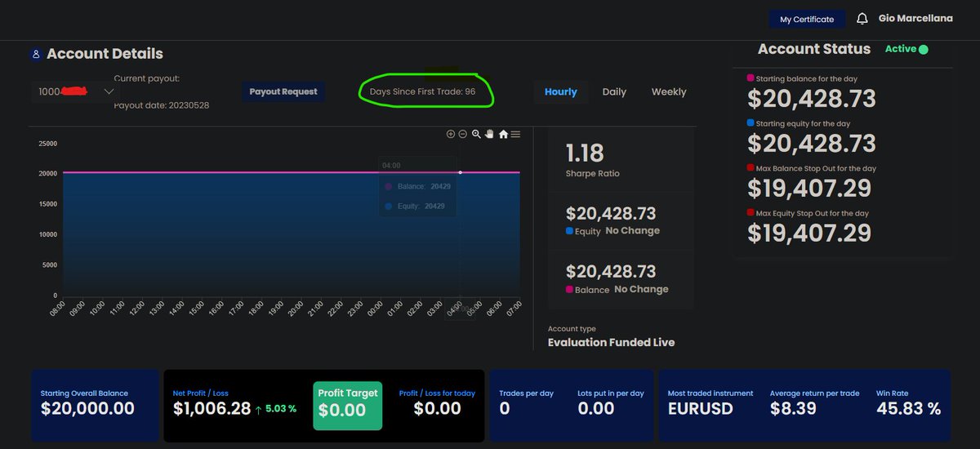This screenshot has width=980, height=449.
Task: Click the My Certificate button
Action: click(807, 19)
